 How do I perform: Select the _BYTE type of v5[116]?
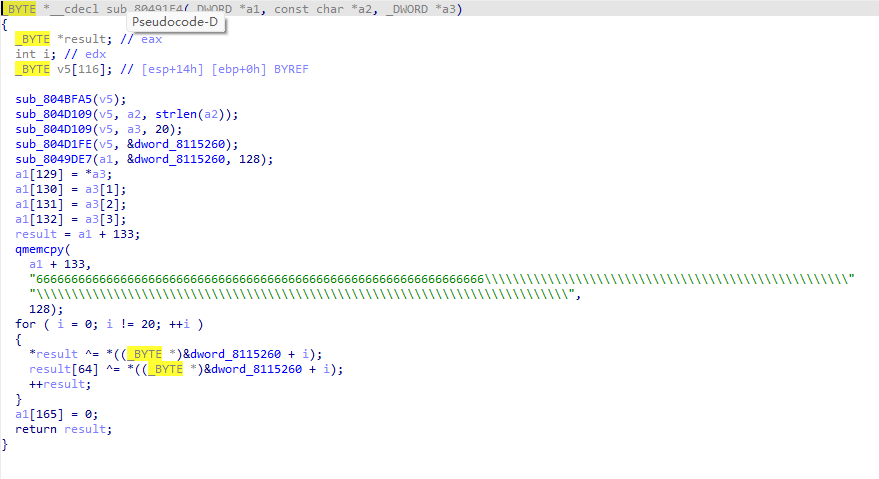coord(33,70)
